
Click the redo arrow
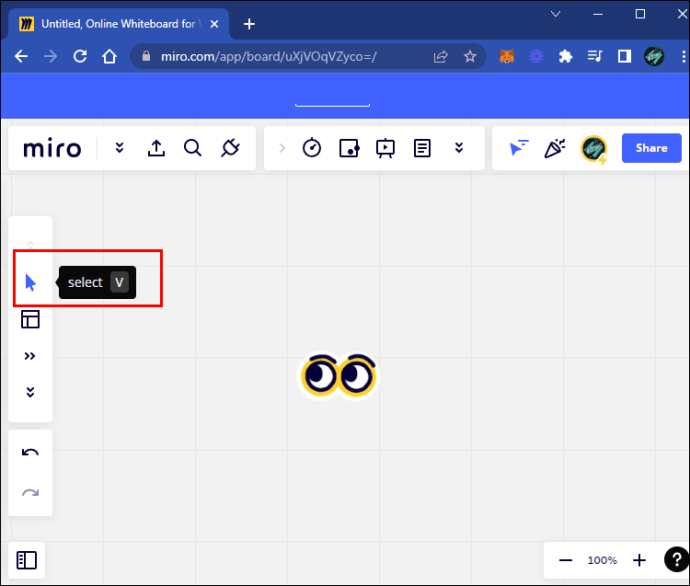click(x=30, y=492)
